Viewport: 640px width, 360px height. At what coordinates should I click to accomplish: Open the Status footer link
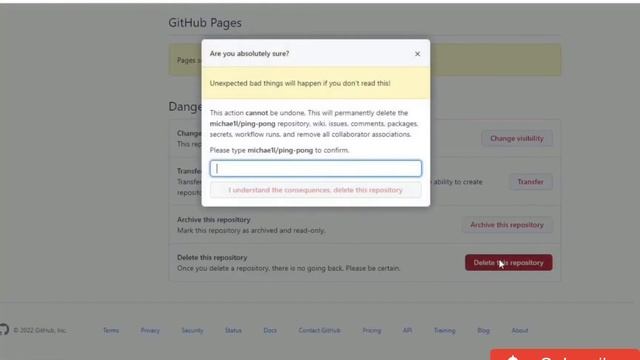tap(233, 330)
